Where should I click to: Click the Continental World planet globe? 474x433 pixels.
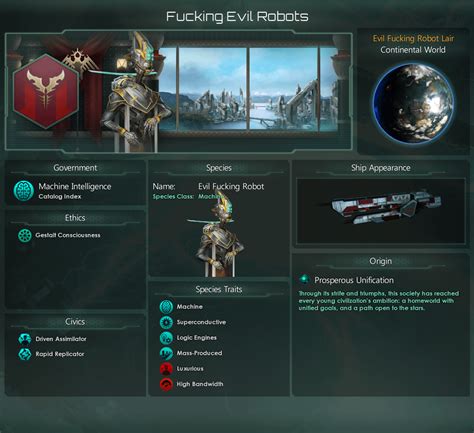click(413, 103)
